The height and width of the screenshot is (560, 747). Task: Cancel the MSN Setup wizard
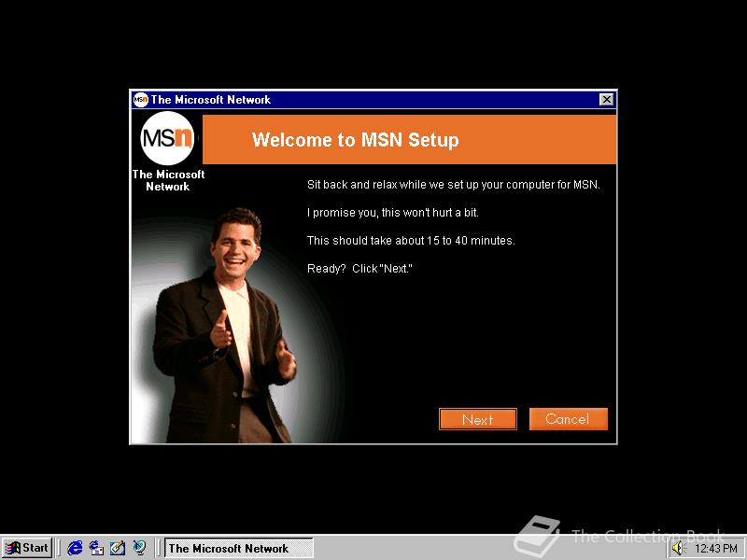coord(568,419)
